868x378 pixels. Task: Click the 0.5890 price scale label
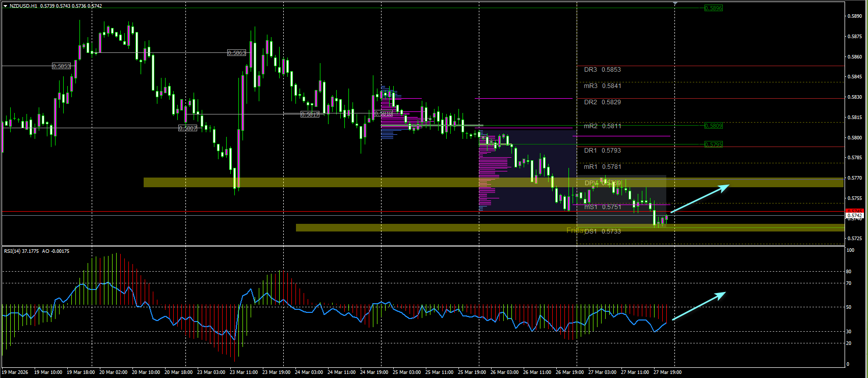[x=855, y=16]
